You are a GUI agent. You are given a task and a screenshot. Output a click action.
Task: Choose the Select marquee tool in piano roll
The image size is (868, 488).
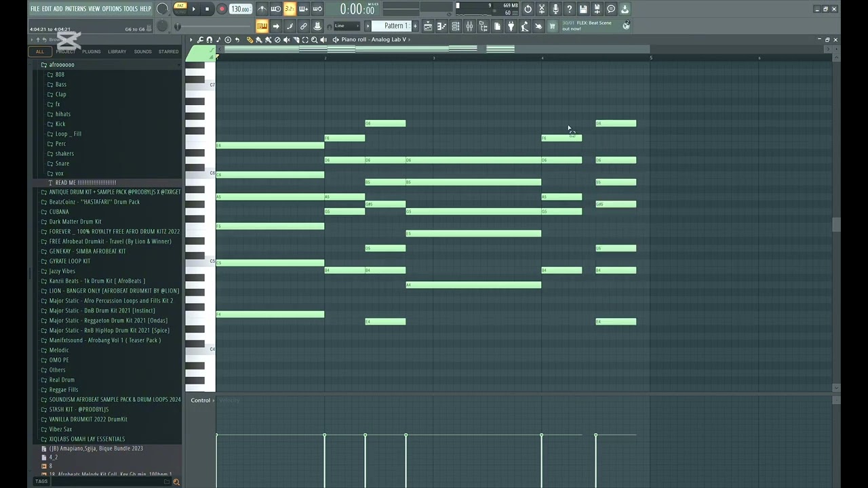coord(304,39)
